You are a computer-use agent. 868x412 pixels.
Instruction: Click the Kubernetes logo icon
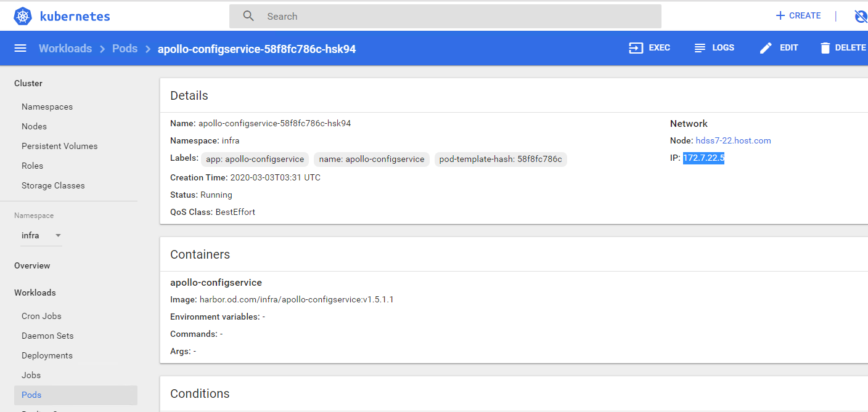23,17
